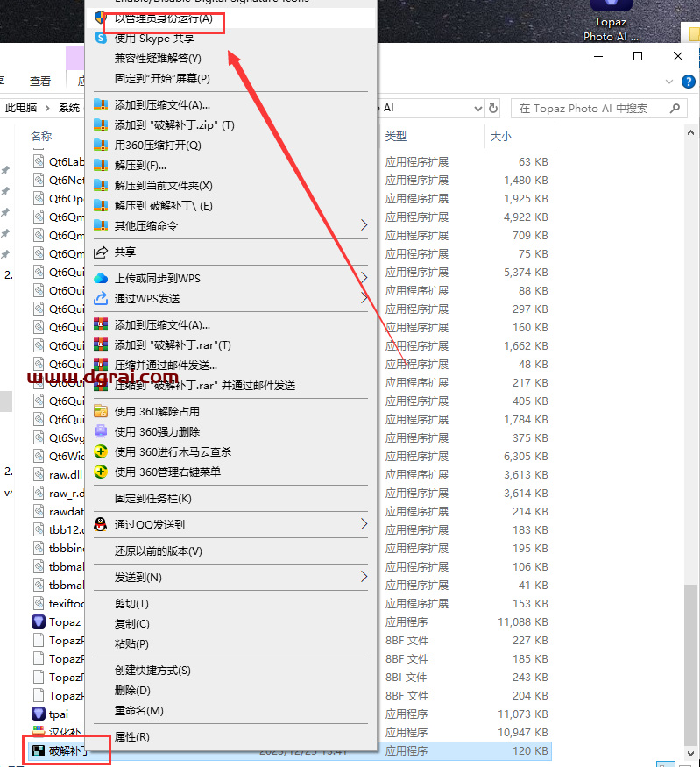Click 360 zip 添加到压缩文件(A)... entry
The width and height of the screenshot is (700, 767).
tap(162, 105)
